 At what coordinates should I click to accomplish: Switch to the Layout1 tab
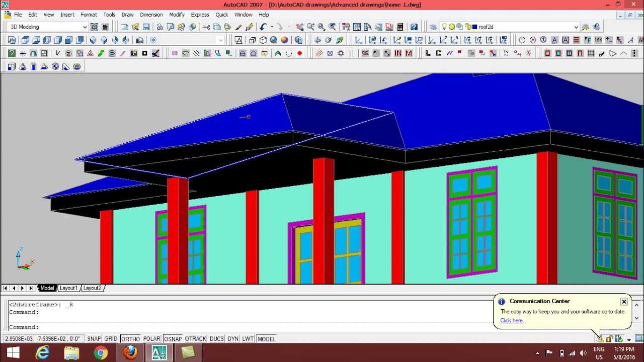pyautogui.click(x=68, y=288)
